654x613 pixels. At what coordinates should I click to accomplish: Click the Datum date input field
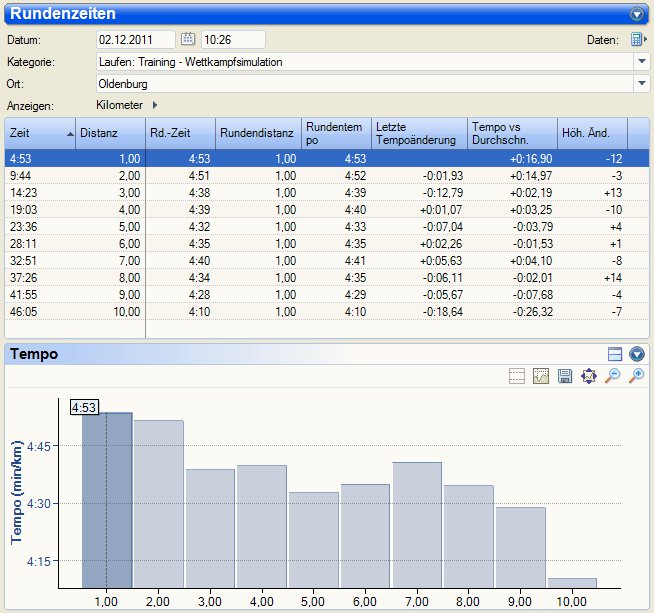[135, 40]
